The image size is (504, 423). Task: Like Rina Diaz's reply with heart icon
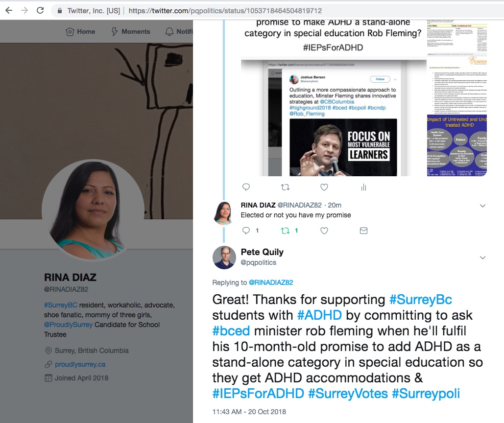tap(324, 231)
